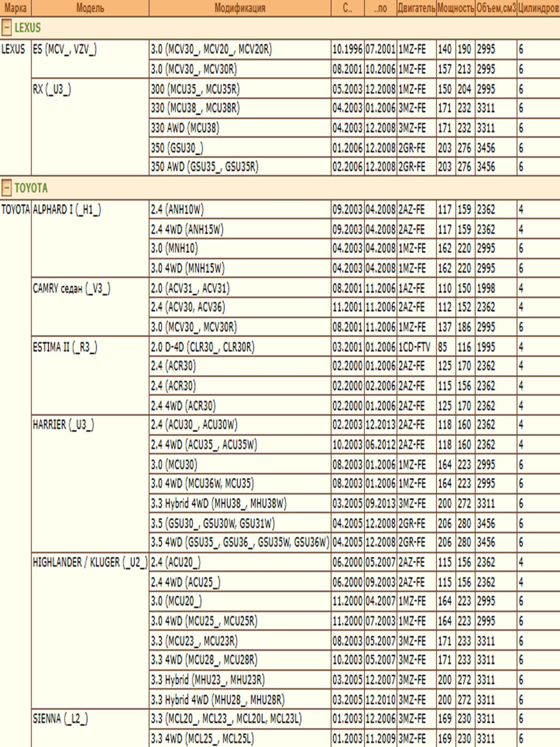Click the Объем,см3 column header
Screen dimensions: 560x747
click(x=496, y=8)
